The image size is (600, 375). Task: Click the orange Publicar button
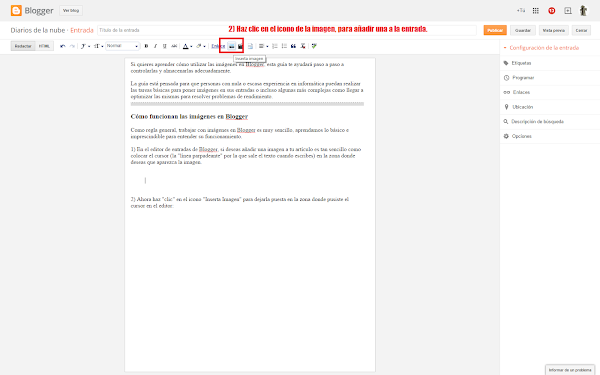(495, 30)
